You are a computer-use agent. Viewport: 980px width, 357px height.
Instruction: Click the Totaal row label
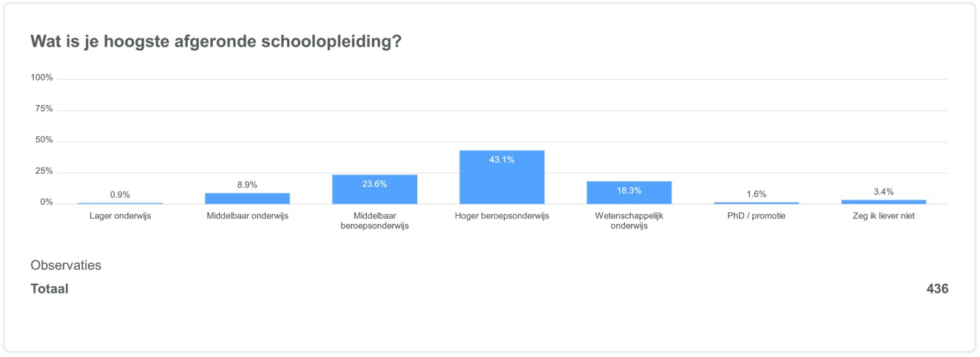[49, 289]
